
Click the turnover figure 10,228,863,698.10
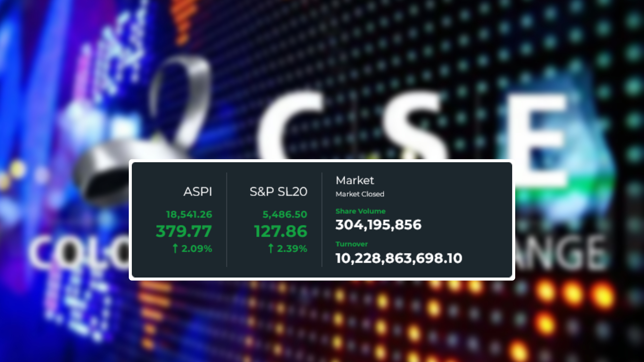(398, 258)
